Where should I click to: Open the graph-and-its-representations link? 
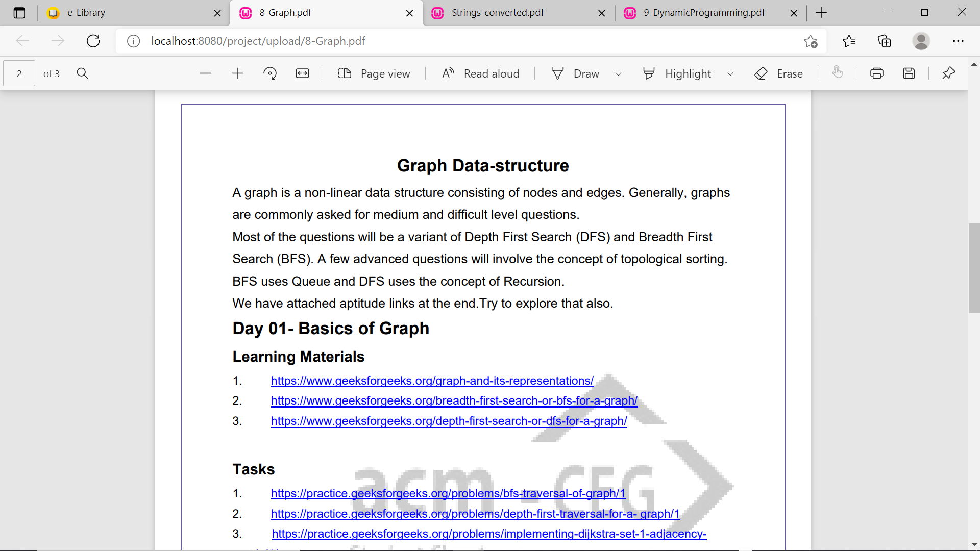[432, 381]
